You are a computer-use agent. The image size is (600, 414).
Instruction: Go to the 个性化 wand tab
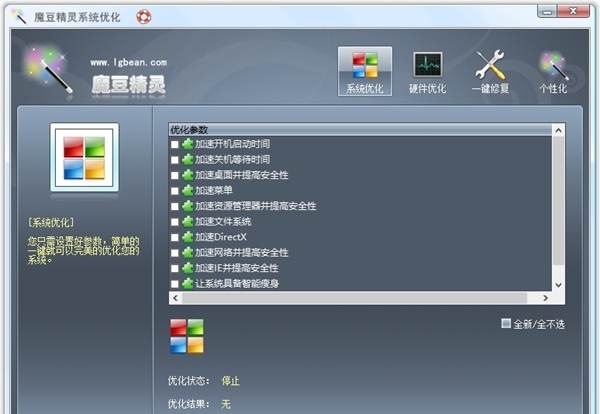click(x=553, y=72)
